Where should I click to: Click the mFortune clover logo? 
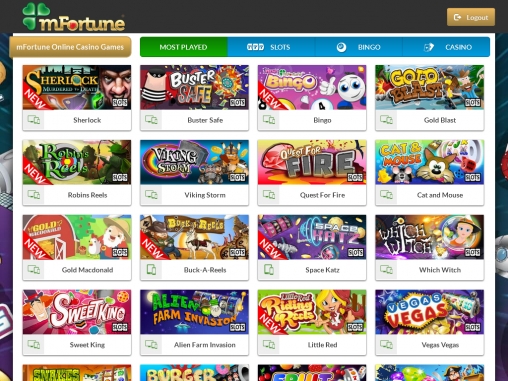tap(74, 17)
